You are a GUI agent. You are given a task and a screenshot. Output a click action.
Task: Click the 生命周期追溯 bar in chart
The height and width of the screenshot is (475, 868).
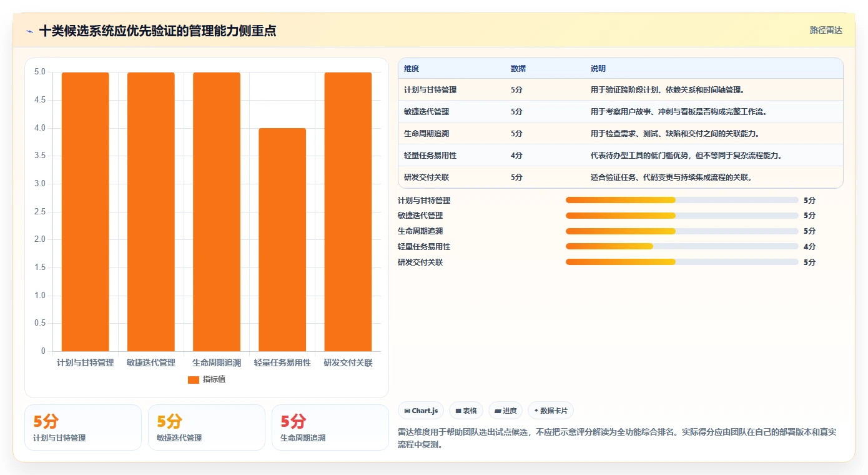click(x=217, y=212)
